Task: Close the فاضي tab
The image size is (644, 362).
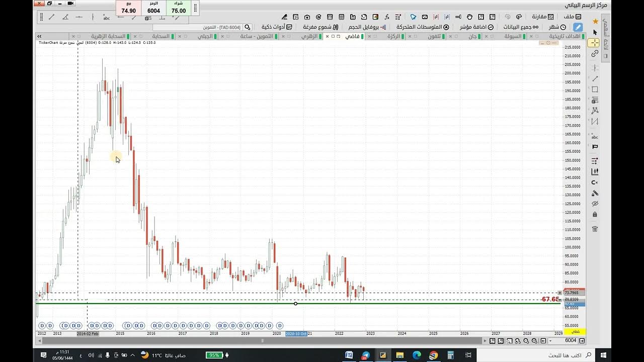Action: tap(328, 37)
